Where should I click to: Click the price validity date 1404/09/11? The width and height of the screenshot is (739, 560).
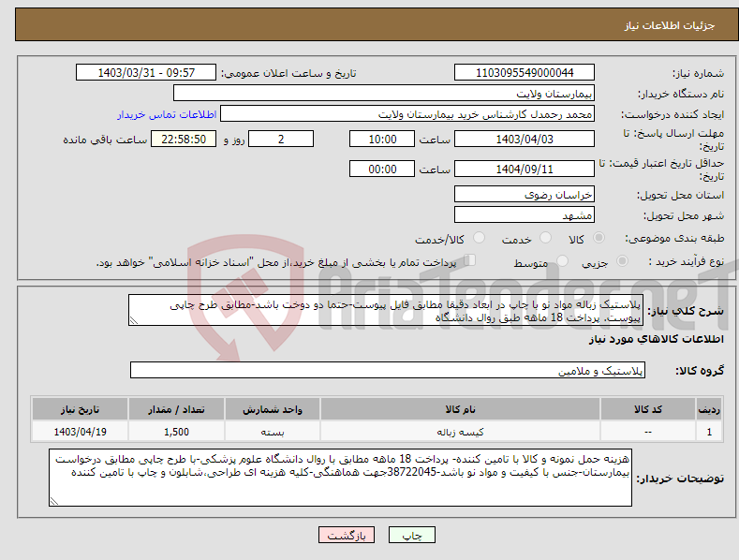[x=525, y=169]
